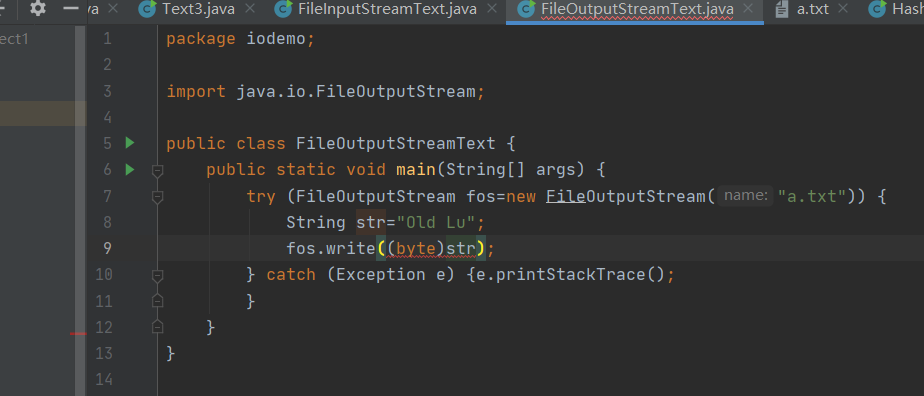This screenshot has width=924, height=396.
Task: Run main method from gutter arrow
Action: [x=130, y=170]
